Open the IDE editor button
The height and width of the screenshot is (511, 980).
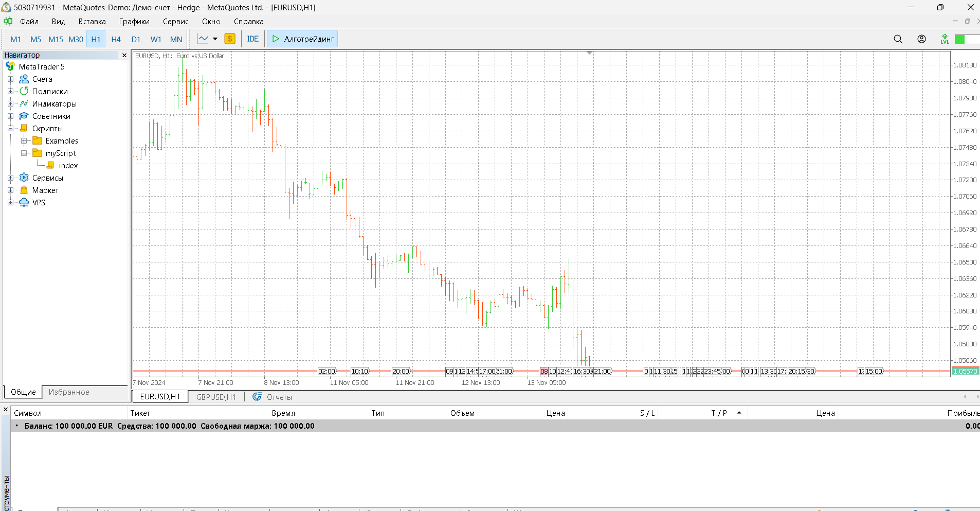click(x=253, y=39)
